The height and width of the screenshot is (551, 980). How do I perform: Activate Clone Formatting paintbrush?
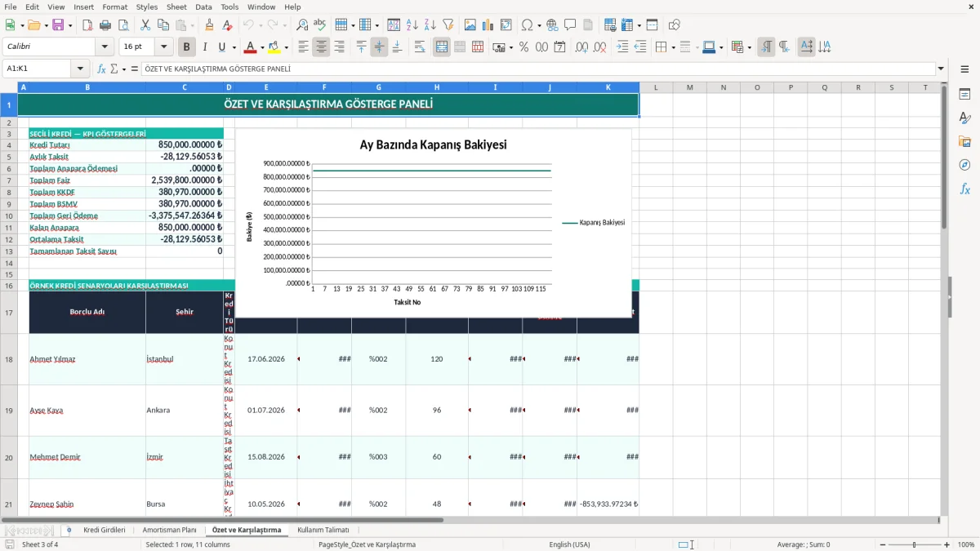point(210,25)
